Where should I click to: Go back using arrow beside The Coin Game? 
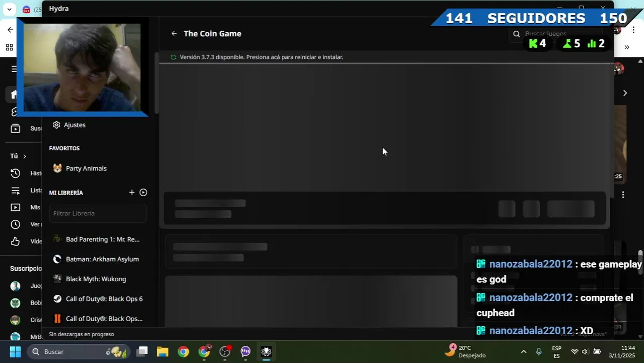pyautogui.click(x=174, y=34)
